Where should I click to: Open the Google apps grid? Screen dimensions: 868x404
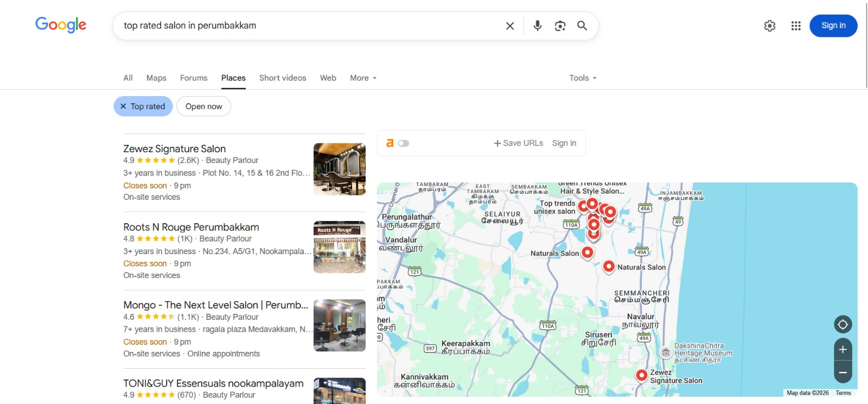[796, 26]
